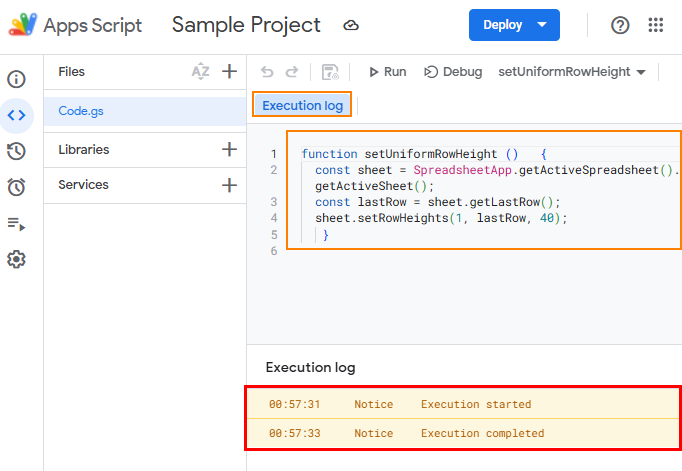Open the Deploy dropdown button

coord(514,25)
